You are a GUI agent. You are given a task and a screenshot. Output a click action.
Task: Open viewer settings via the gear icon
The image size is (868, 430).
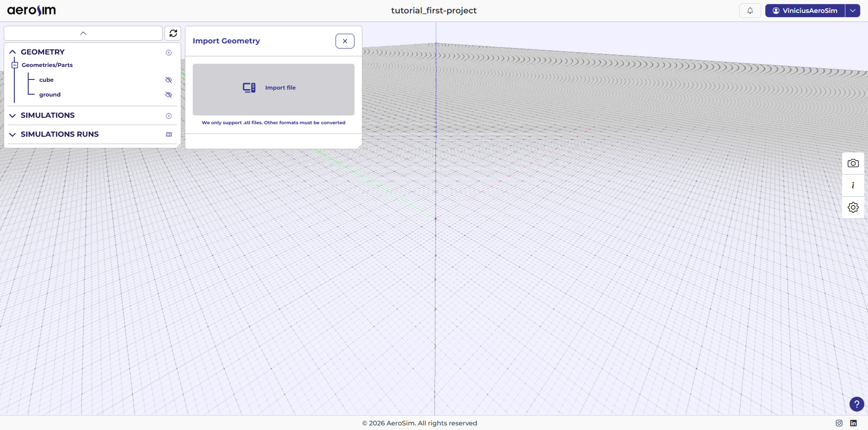[853, 207]
